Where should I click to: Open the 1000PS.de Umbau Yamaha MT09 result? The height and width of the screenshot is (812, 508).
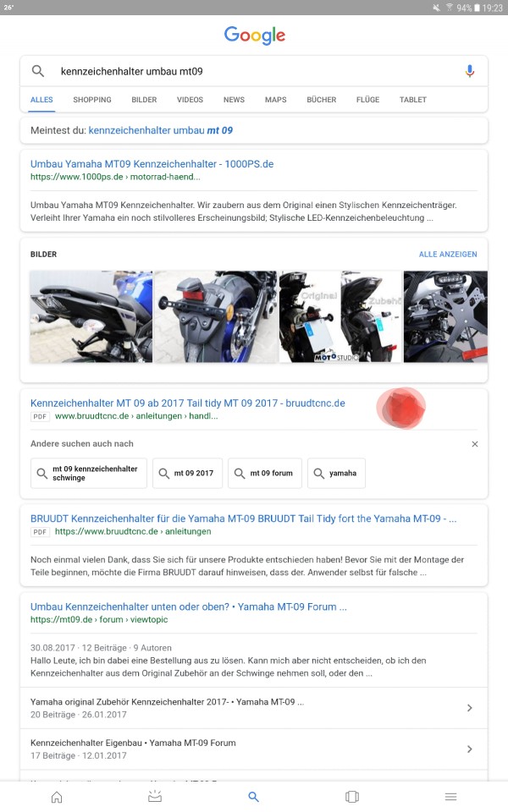(x=152, y=164)
